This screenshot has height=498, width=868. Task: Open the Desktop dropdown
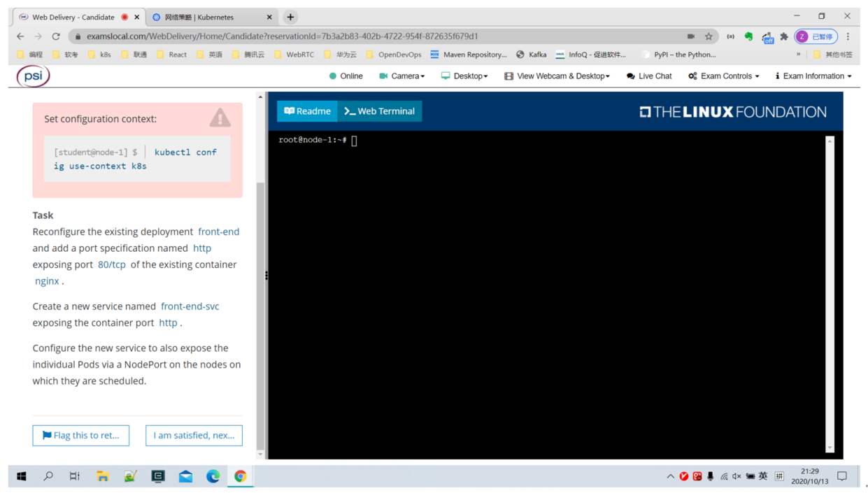point(464,76)
